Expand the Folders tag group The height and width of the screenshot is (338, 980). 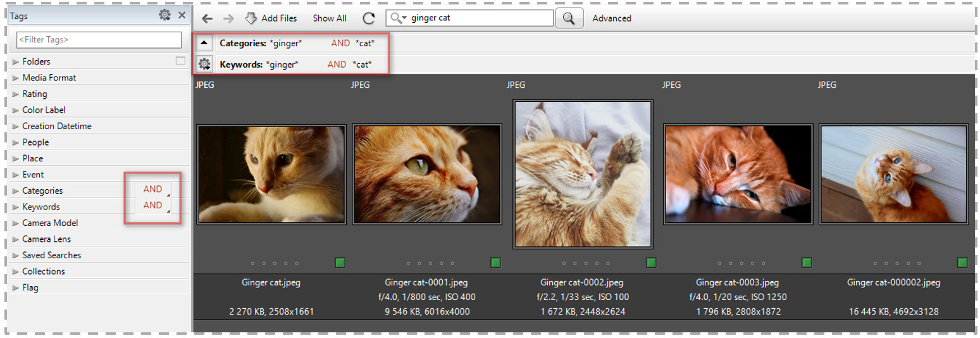click(x=16, y=61)
